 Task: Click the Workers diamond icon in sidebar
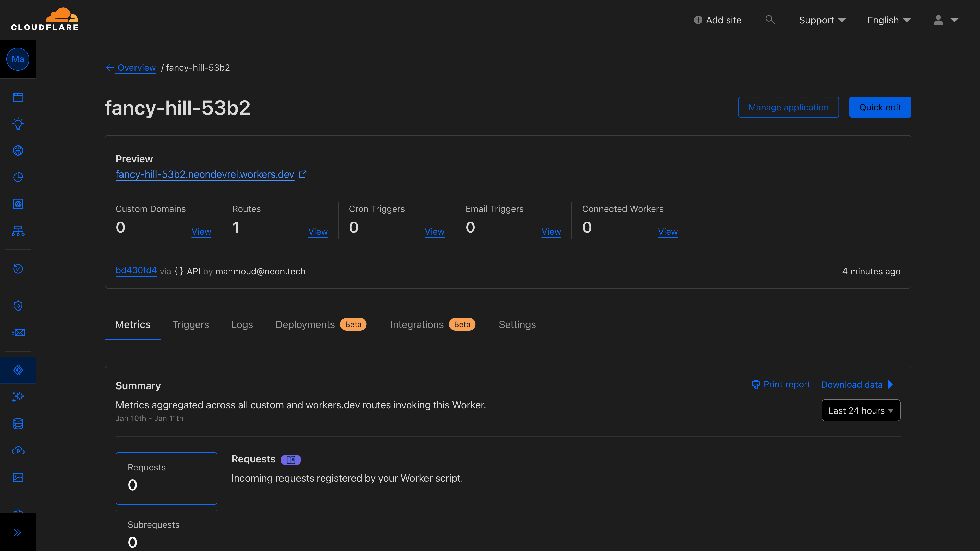18,370
